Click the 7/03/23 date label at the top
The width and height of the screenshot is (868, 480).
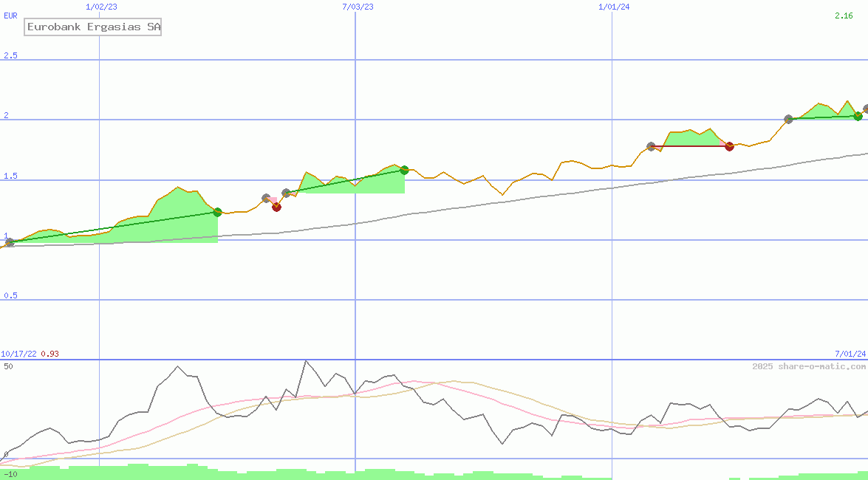358,7
